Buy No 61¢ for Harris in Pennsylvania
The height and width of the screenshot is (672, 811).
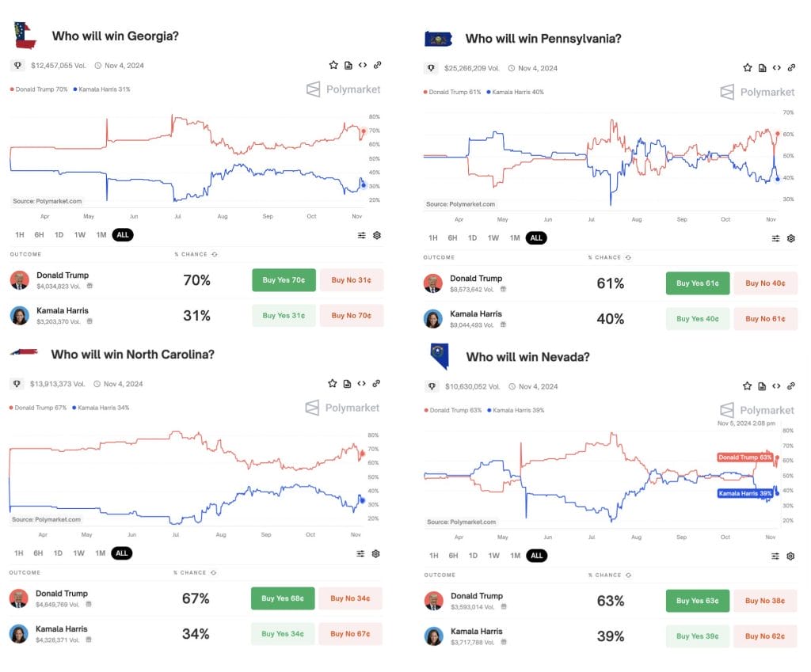point(766,319)
